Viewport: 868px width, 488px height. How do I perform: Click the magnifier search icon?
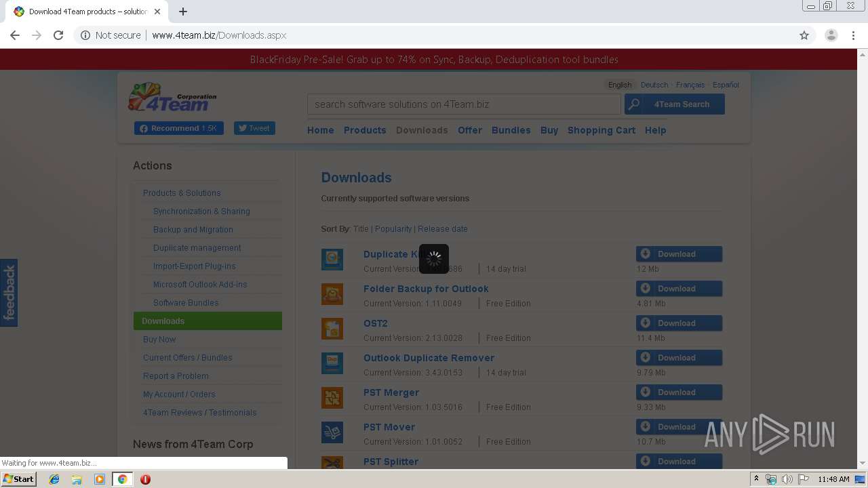click(633, 104)
